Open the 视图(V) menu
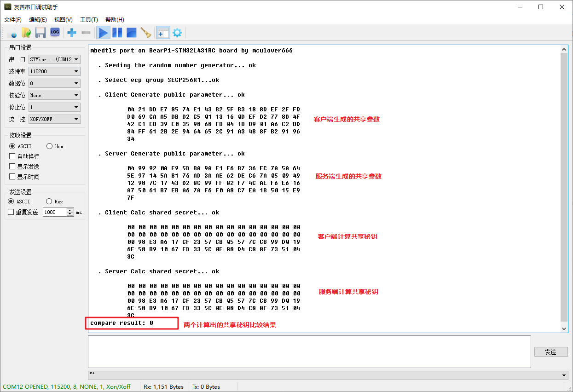The width and height of the screenshot is (573, 392). click(x=63, y=19)
